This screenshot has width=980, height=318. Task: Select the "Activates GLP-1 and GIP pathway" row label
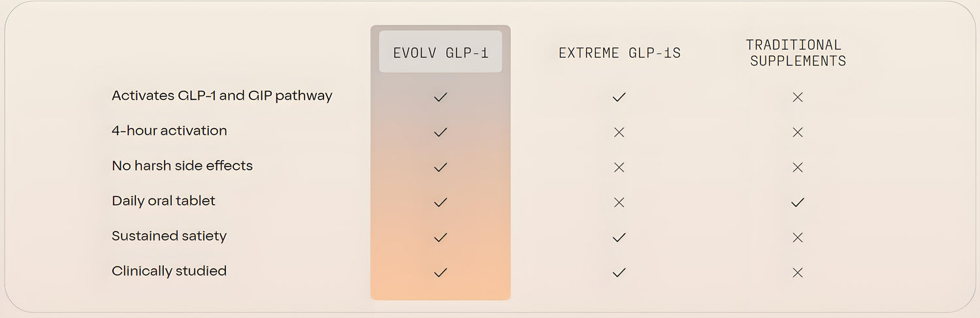(222, 96)
